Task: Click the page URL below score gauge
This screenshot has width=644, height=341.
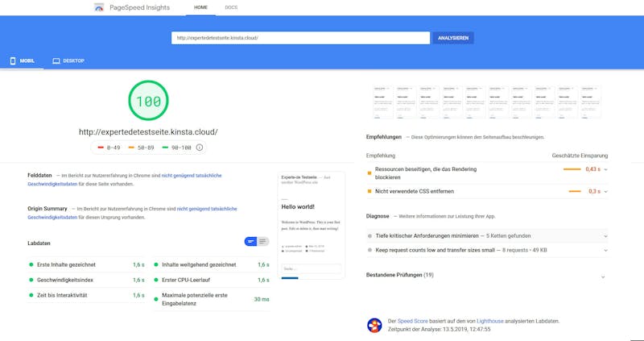Action: (148, 132)
